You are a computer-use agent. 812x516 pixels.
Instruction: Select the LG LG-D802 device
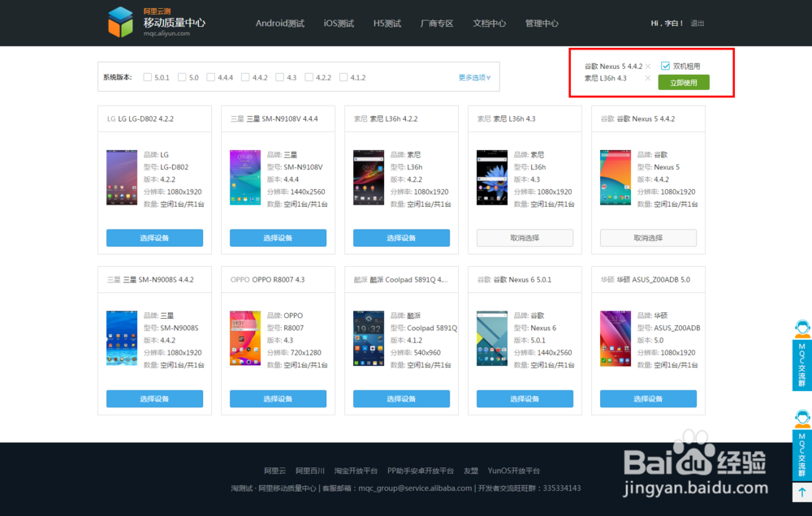[x=155, y=238]
